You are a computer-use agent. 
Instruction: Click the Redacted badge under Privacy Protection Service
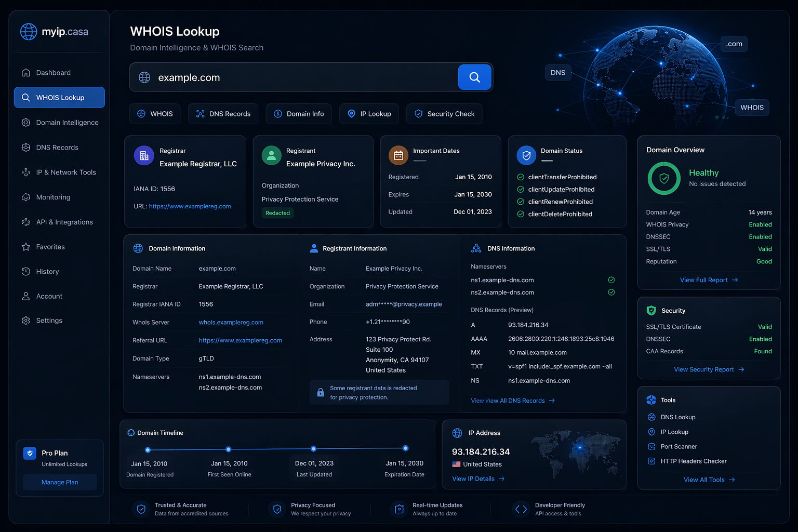pyautogui.click(x=277, y=213)
